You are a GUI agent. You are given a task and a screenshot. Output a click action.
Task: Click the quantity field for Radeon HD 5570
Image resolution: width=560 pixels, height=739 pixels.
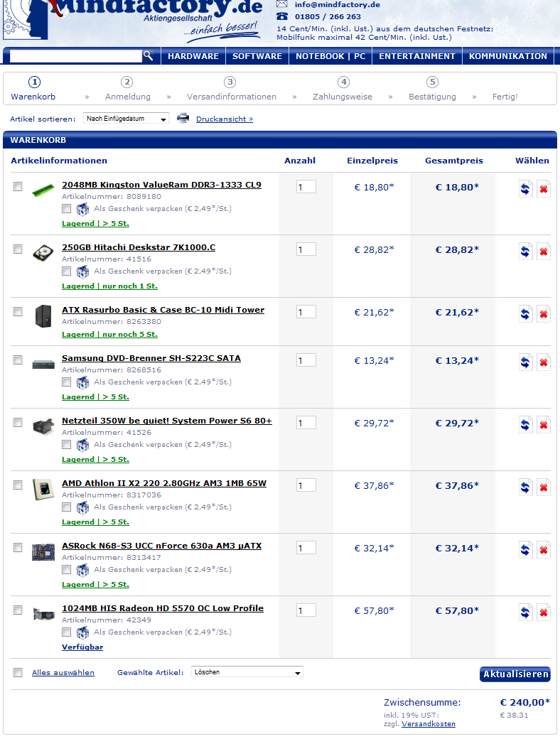point(306,610)
